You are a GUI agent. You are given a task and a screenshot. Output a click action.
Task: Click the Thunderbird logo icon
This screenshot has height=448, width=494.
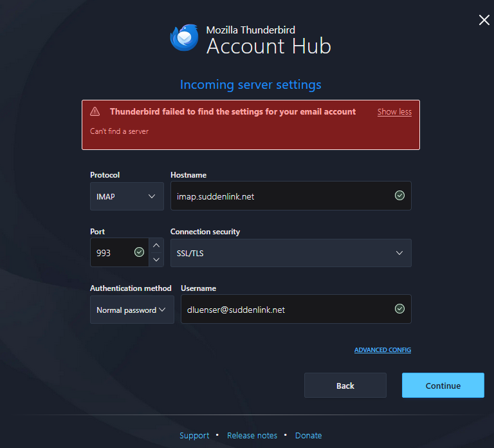pyautogui.click(x=185, y=37)
